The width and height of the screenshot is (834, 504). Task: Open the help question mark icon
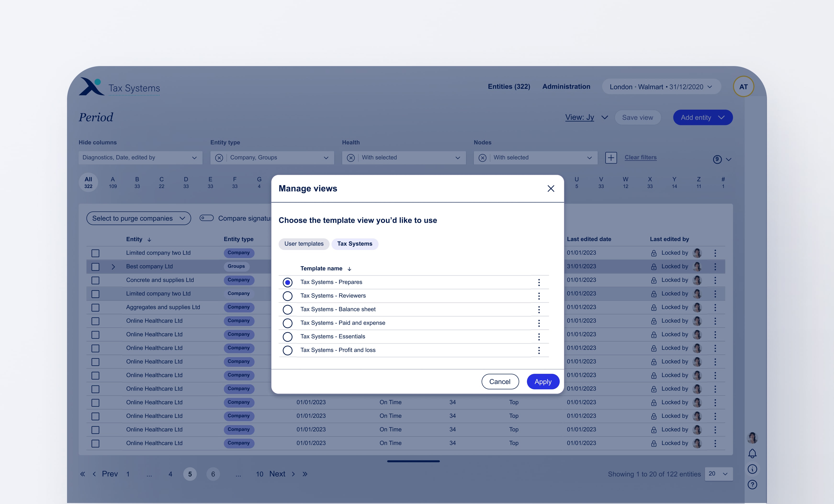[x=752, y=485]
